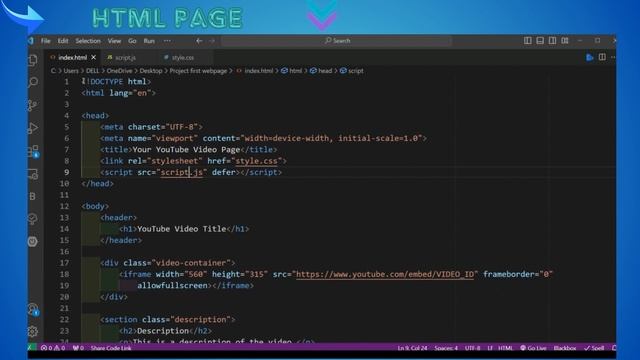Open the Manage gear icon
This screenshot has width=640, height=360.
pyautogui.click(x=33, y=331)
